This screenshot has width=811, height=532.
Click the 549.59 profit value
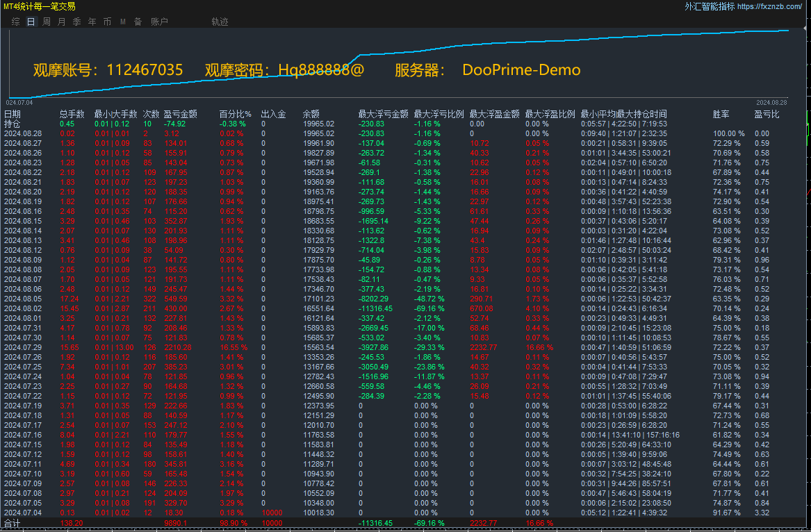click(175, 299)
